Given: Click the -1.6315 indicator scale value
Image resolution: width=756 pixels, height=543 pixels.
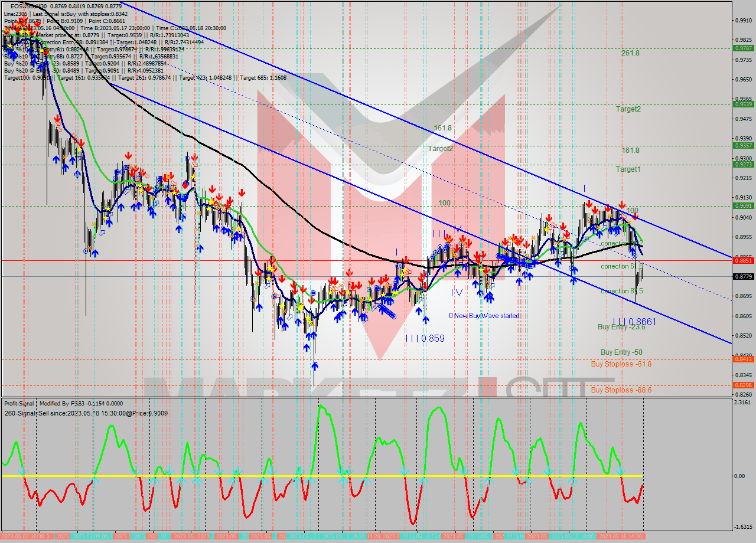Looking at the screenshot, I should click(742, 527).
